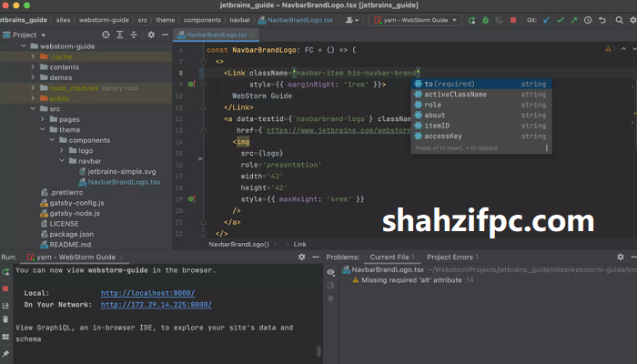Image resolution: width=637 pixels, height=364 pixels.
Task: Update project with blue Git arrow
Action: pos(546,20)
